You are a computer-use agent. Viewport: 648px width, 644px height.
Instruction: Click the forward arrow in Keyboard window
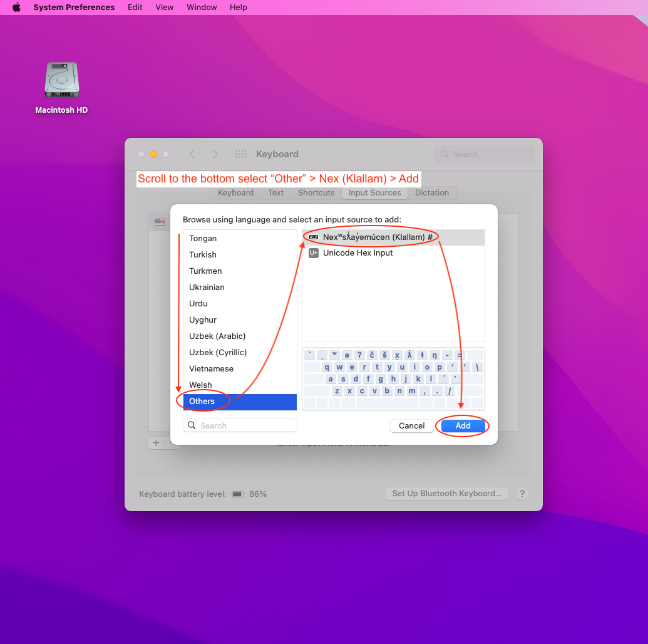(215, 154)
